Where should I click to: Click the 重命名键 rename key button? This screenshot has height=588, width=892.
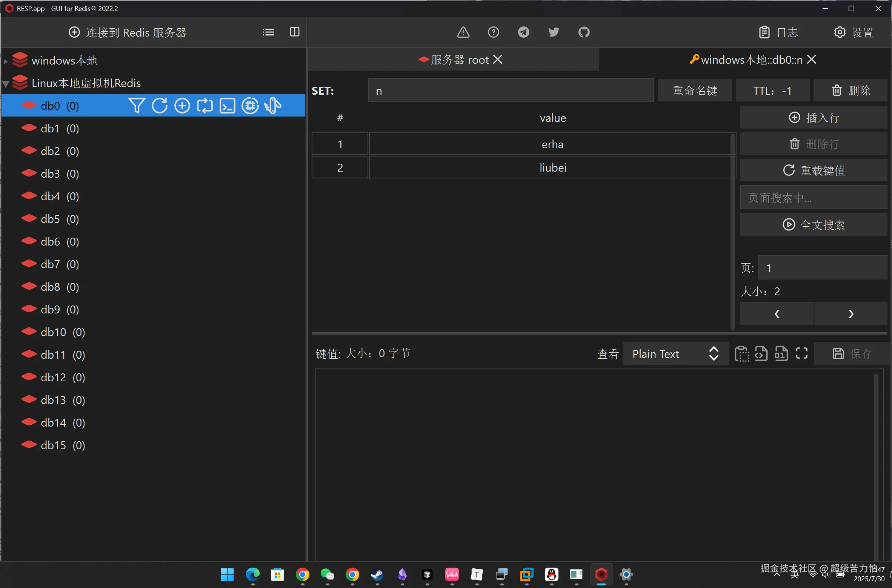tap(695, 91)
